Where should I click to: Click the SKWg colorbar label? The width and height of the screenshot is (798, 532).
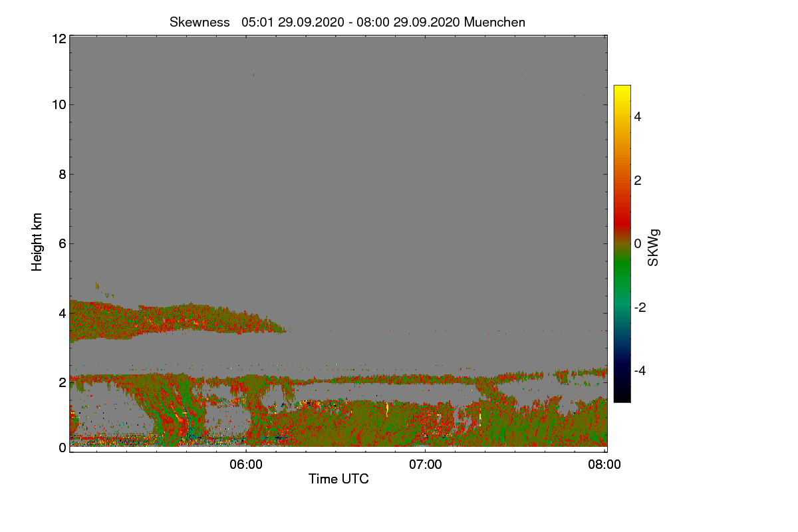654,247
